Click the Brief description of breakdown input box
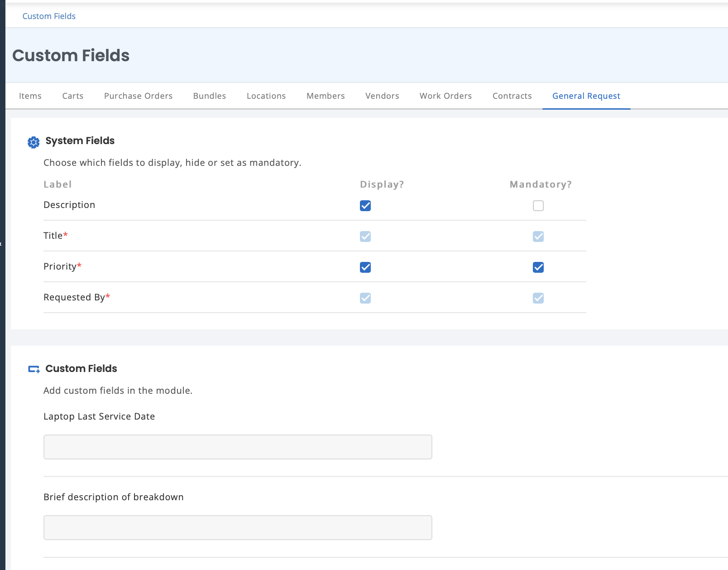This screenshot has width=728, height=570. coord(238,527)
